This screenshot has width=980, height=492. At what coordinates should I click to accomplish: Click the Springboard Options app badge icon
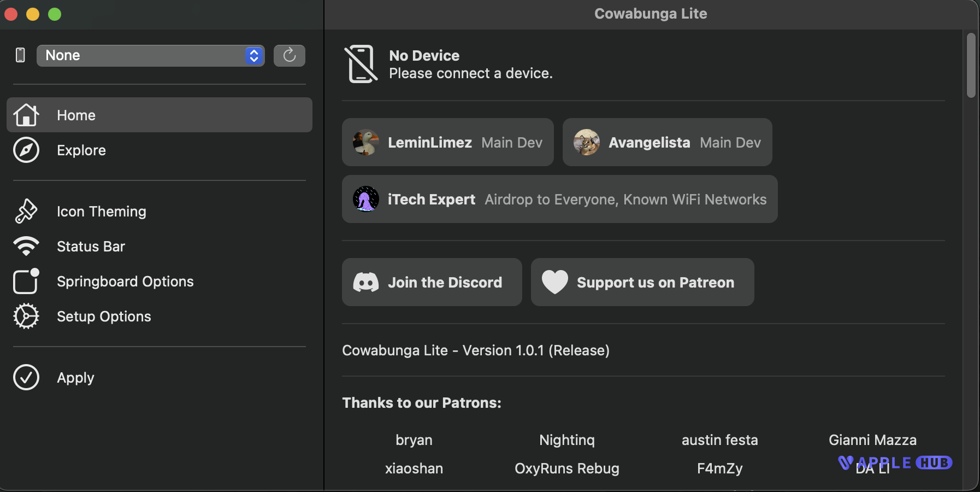26,282
